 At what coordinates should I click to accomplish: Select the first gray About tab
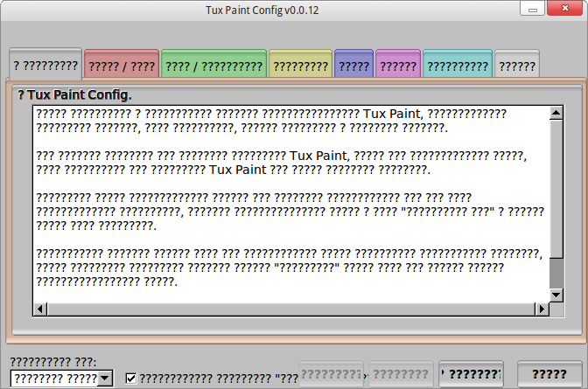coord(45,64)
